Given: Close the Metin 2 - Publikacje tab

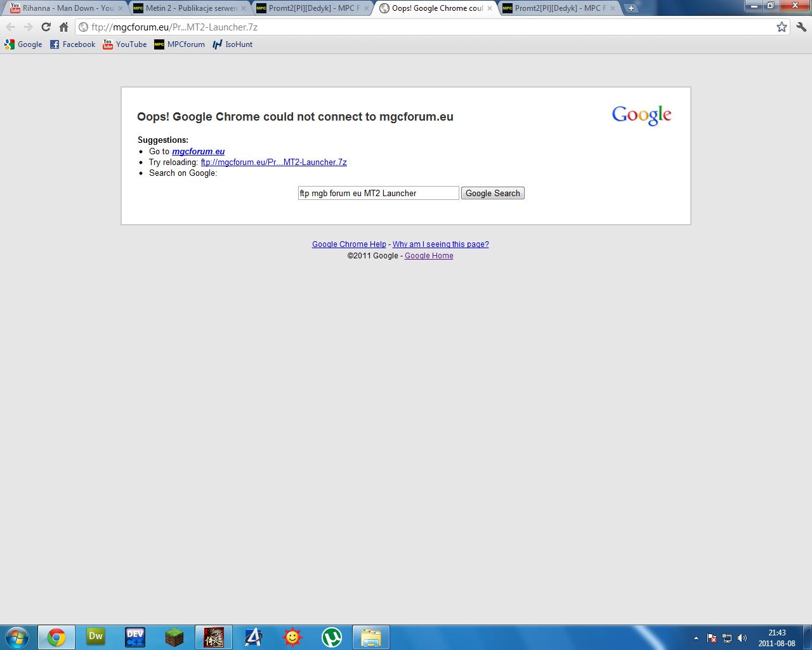Looking at the screenshot, I should 243,8.
